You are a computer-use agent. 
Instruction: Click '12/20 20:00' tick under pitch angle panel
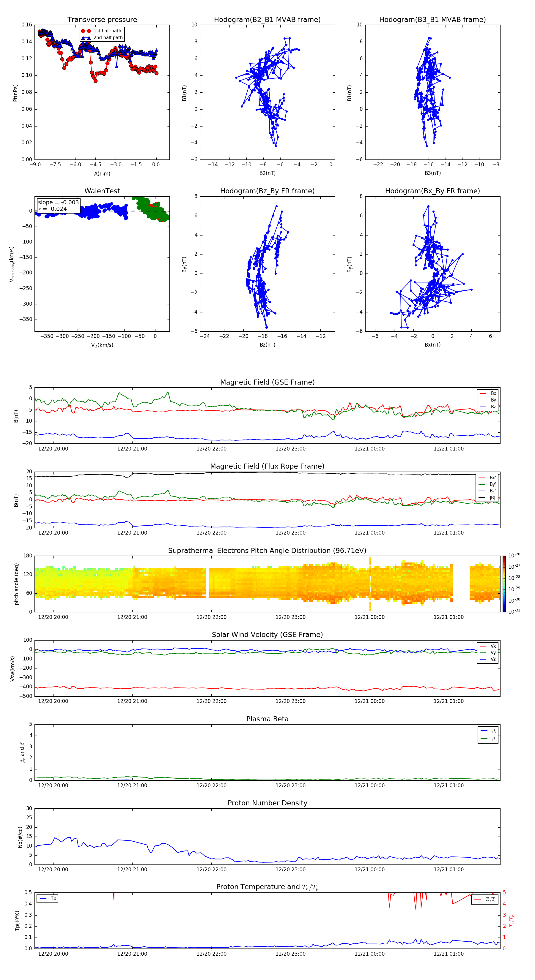pyautogui.click(x=53, y=617)
